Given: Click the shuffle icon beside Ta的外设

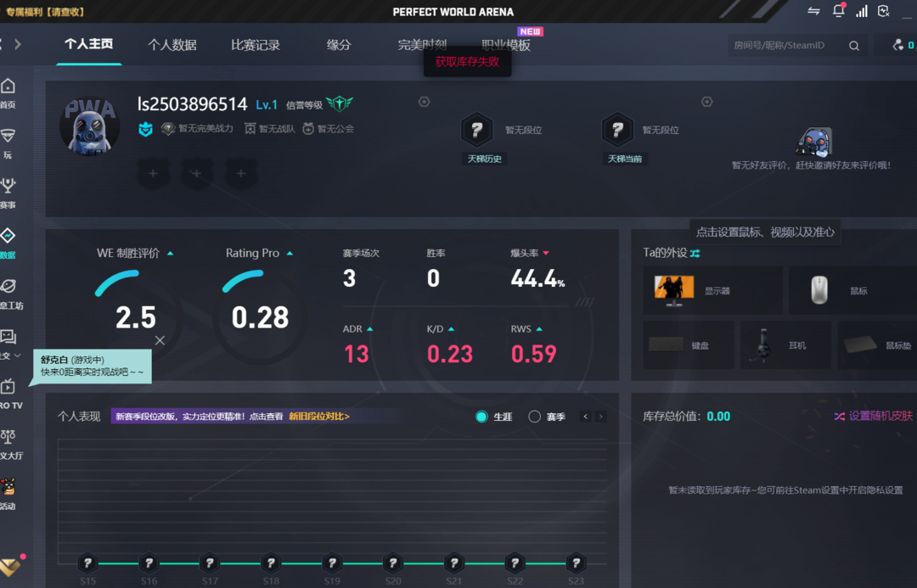Looking at the screenshot, I should (695, 253).
